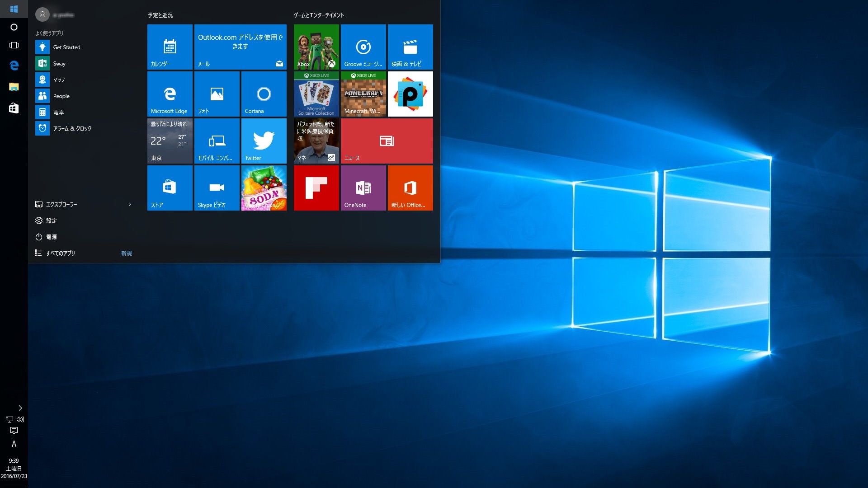This screenshot has width=868, height=488.
Task: Expand the Explorer jump list arrow
Action: (130, 204)
